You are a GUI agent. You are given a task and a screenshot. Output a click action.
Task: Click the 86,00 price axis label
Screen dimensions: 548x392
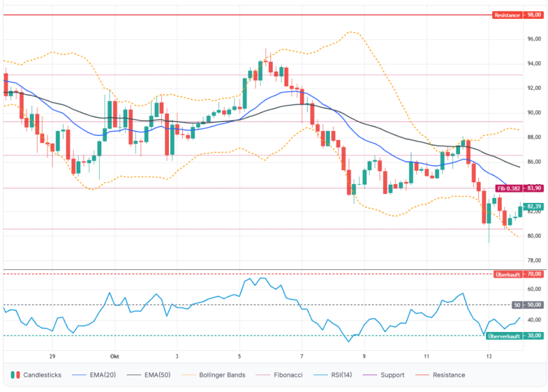point(534,162)
